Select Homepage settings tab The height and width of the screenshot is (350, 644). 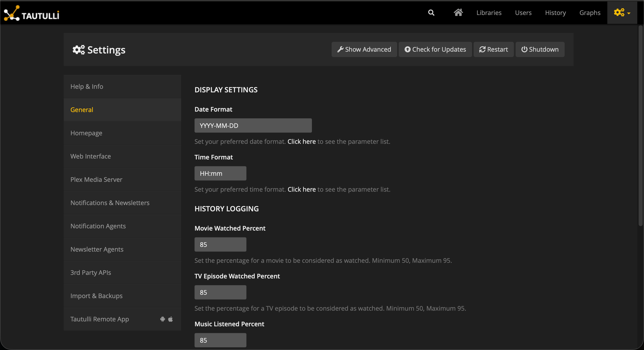click(122, 133)
